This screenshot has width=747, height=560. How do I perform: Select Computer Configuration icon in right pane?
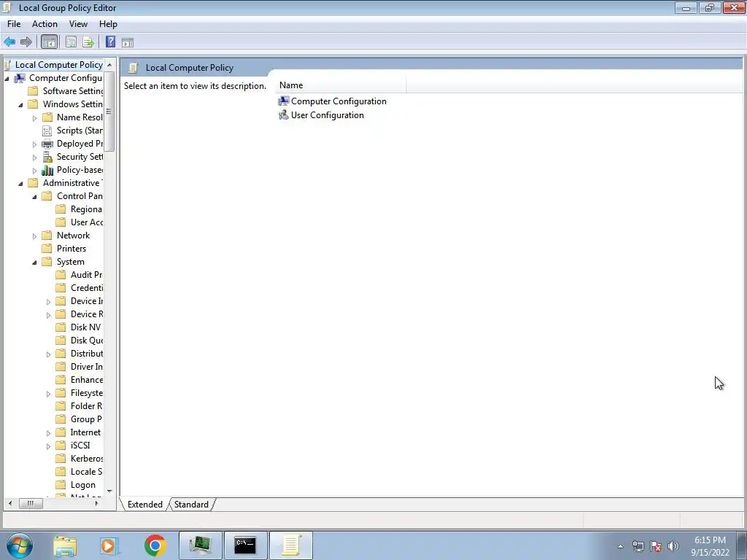(x=284, y=101)
